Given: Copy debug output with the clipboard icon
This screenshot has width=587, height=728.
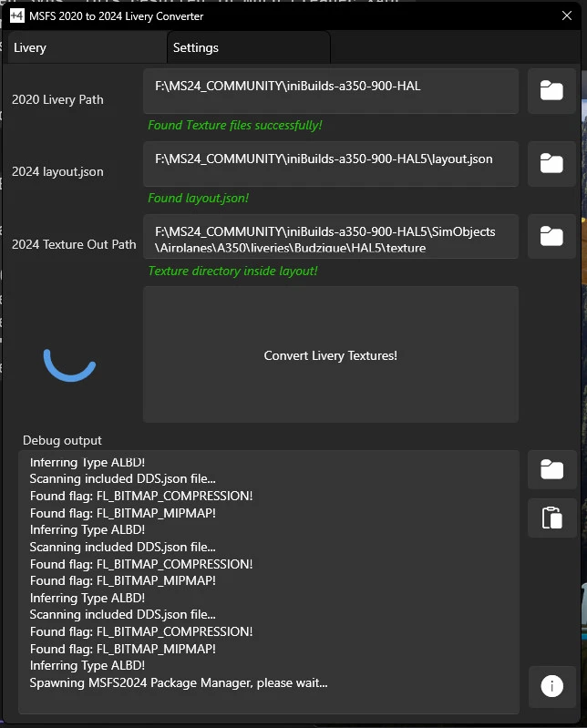Looking at the screenshot, I should coord(551,518).
